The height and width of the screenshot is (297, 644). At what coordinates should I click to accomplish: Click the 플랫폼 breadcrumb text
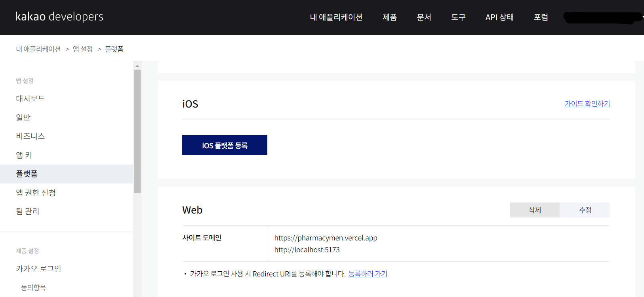coord(114,49)
